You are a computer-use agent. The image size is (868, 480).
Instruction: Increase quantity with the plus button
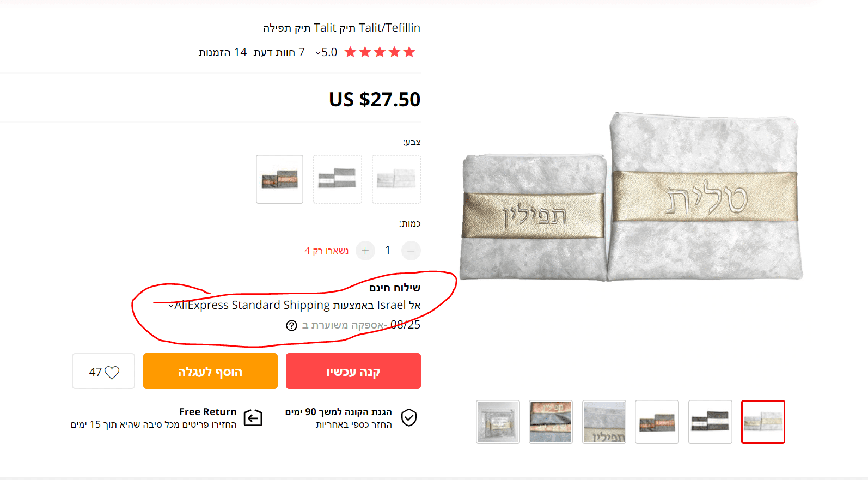365,251
